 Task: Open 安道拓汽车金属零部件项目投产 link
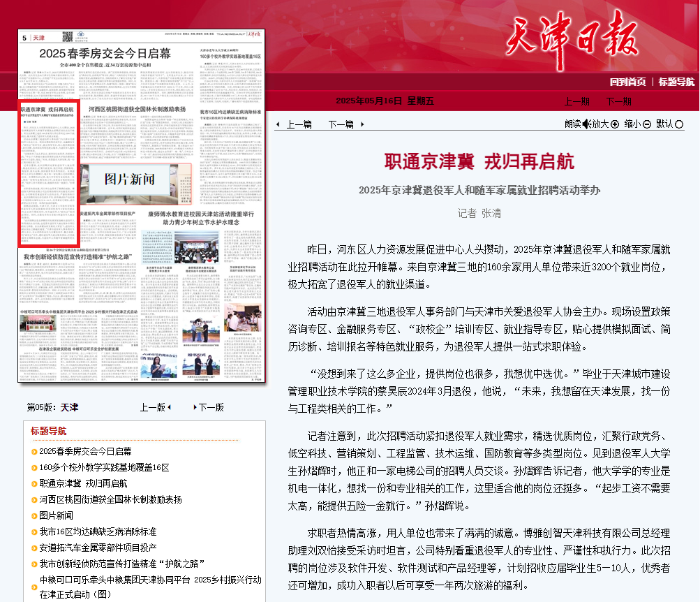coord(98,548)
